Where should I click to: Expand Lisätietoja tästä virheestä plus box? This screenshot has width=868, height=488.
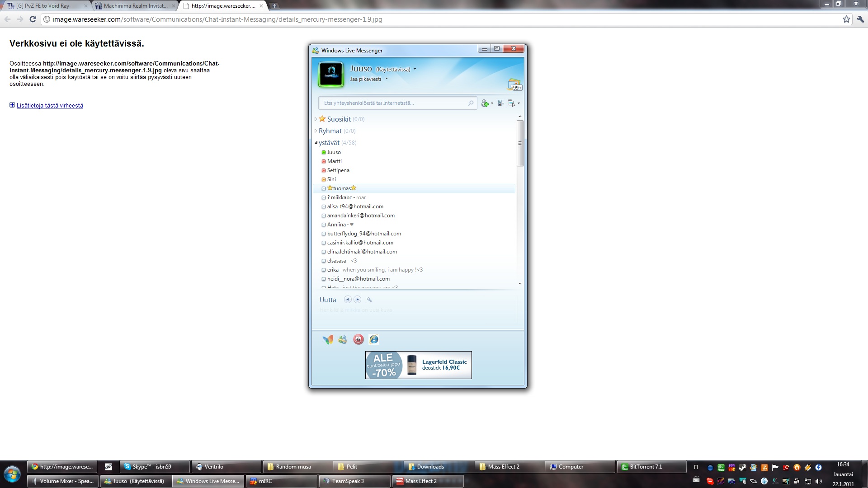(x=12, y=105)
